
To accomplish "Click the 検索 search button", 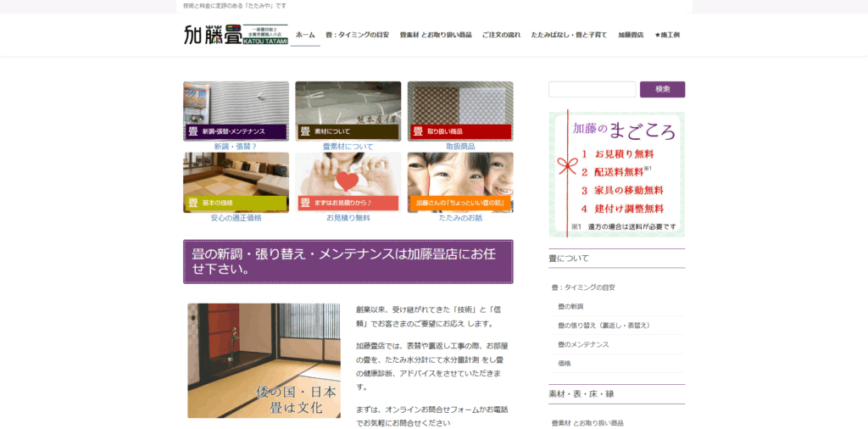I will (x=663, y=89).
